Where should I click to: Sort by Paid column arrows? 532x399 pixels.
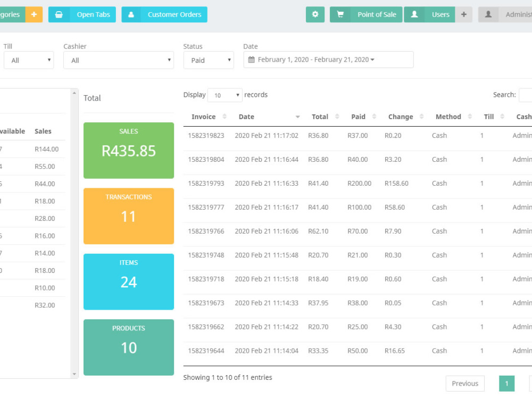pyautogui.click(x=374, y=117)
